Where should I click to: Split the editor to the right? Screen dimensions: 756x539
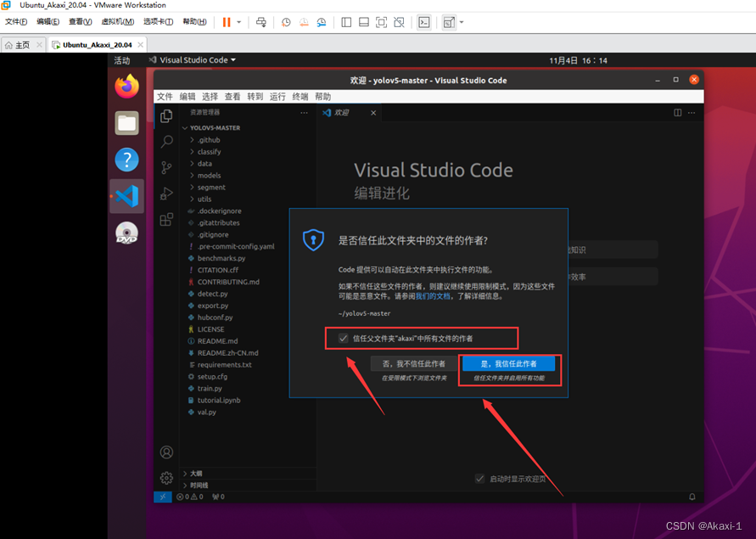pyautogui.click(x=677, y=112)
